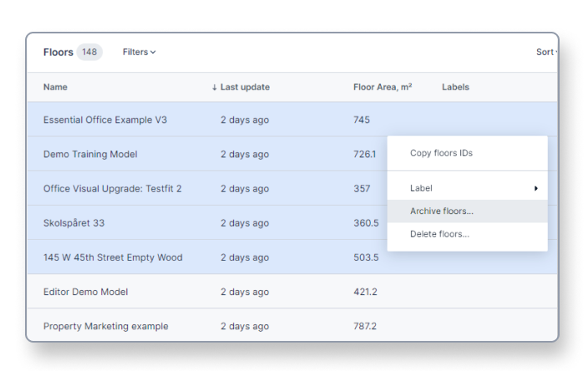Open the Filters dropdown
Image resolution: width=588 pixels, height=371 pixels.
click(139, 52)
